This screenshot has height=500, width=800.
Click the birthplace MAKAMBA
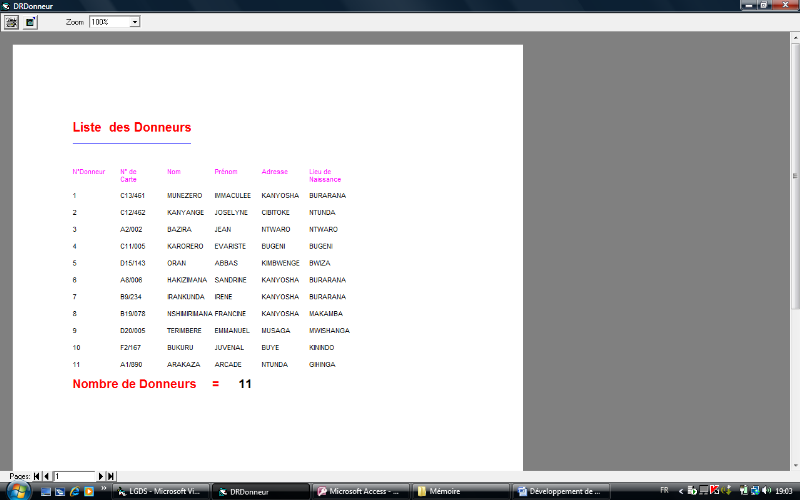click(x=326, y=314)
